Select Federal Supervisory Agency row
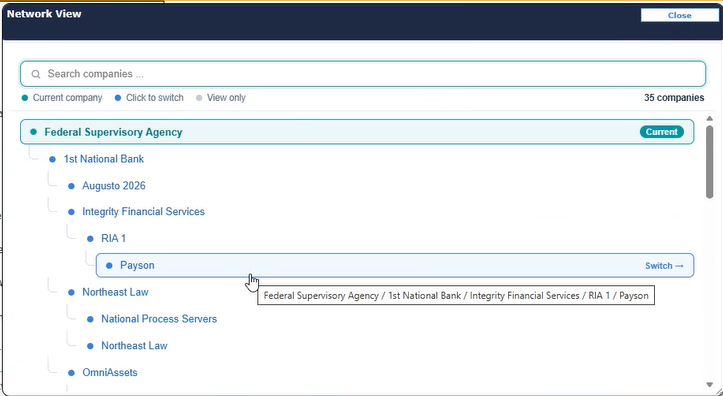 pyautogui.click(x=357, y=132)
